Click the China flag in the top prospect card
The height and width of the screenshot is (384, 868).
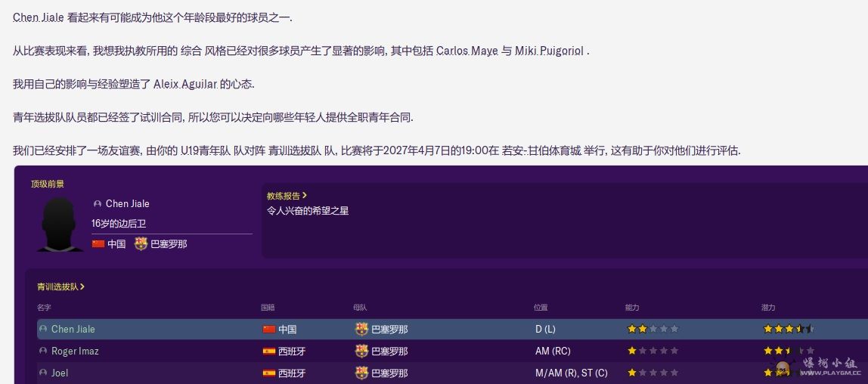coord(98,244)
